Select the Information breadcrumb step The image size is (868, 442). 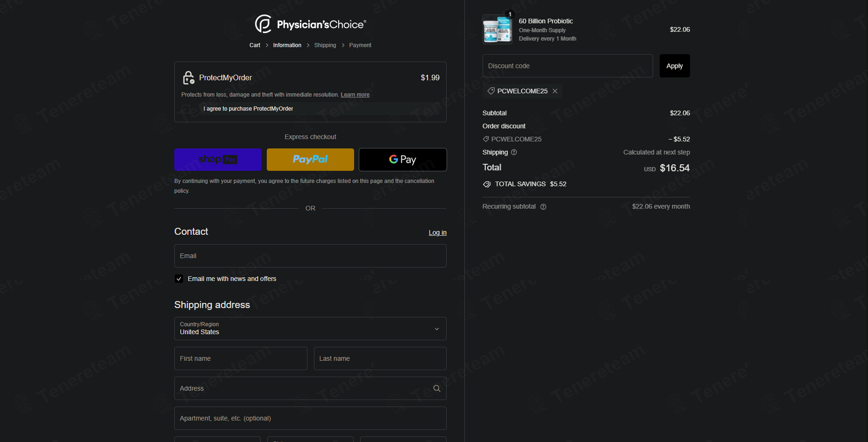pos(287,45)
